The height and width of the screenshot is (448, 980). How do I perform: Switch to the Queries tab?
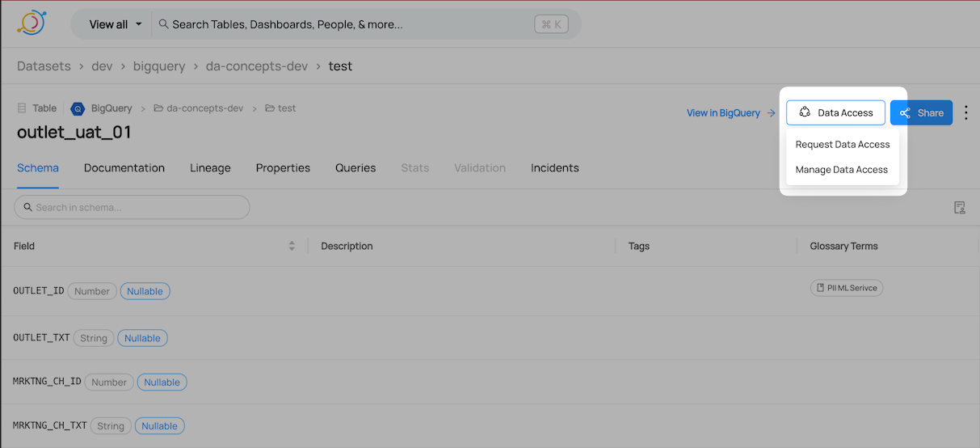coord(355,168)
